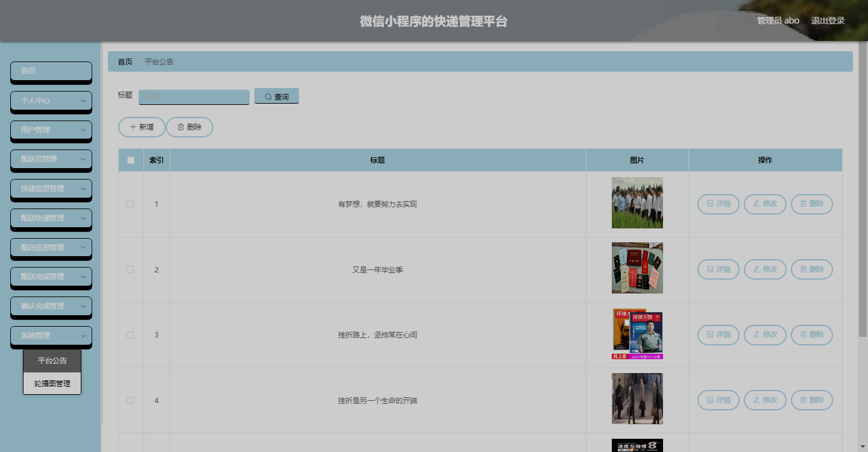
Task: Click the title text 又是一年毕业季
Action: pos(377,269)
